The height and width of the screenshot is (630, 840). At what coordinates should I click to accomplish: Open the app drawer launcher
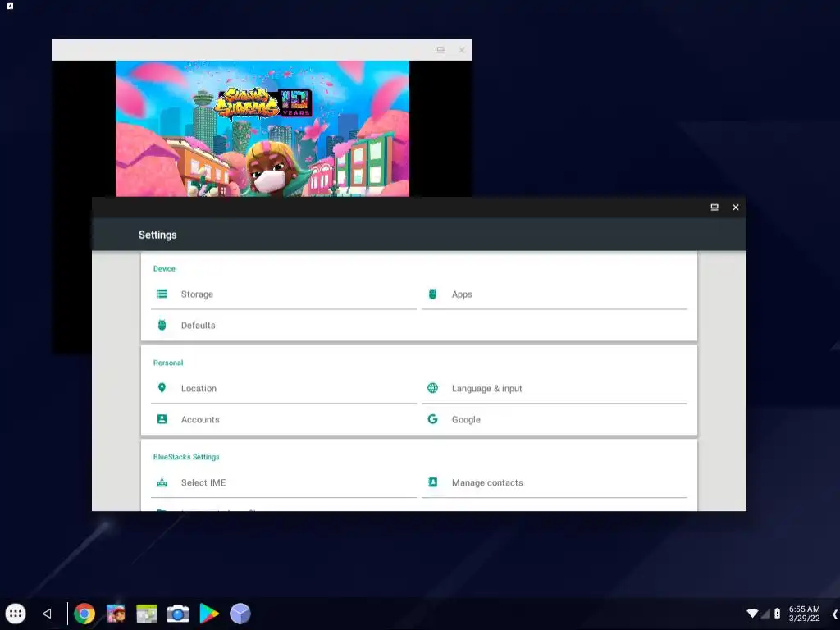click(x=16, y=614)
